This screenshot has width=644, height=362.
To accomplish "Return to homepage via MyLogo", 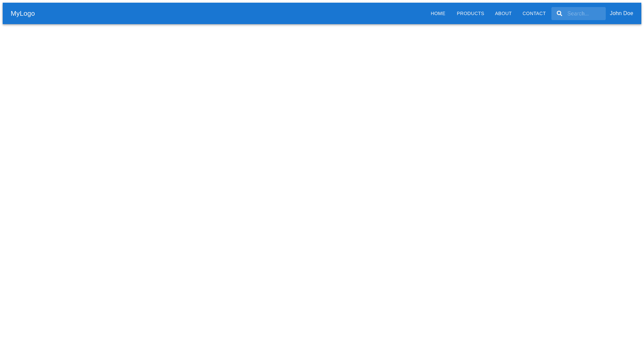I will (x=23, y=14).
